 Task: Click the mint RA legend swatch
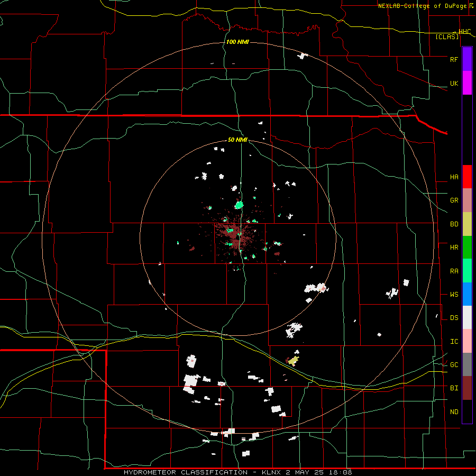click(x=467, y=271)
